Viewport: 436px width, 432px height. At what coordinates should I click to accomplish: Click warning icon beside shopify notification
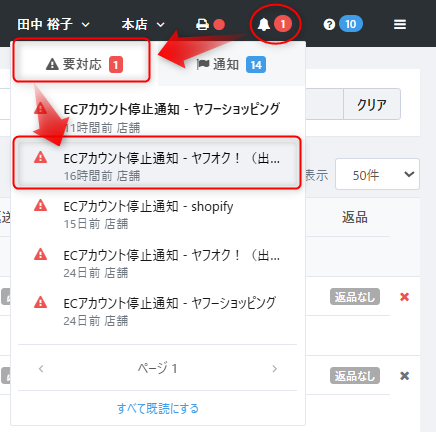tap(40, 206)
